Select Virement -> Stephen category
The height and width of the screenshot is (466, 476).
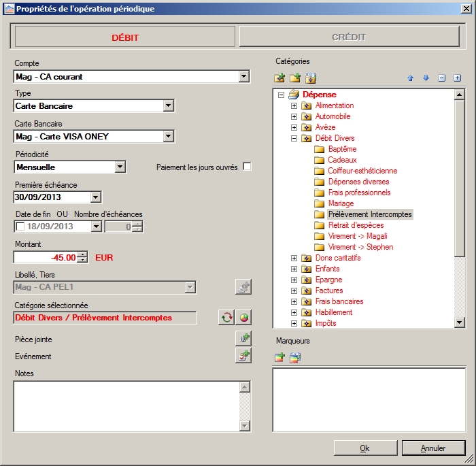(x=360, y=247)
